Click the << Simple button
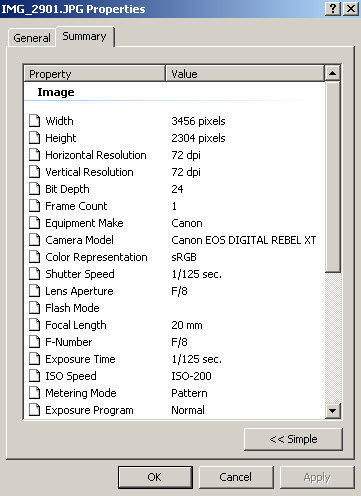The height and width of the screenshot is (496, 361). [x=293, y=439]
